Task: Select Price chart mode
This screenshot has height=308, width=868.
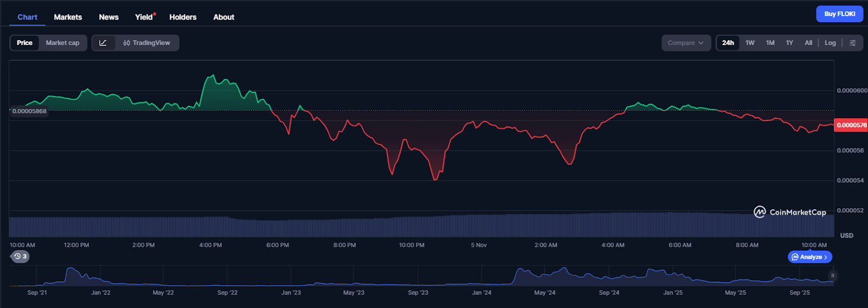Action: [x=24, y=43]
